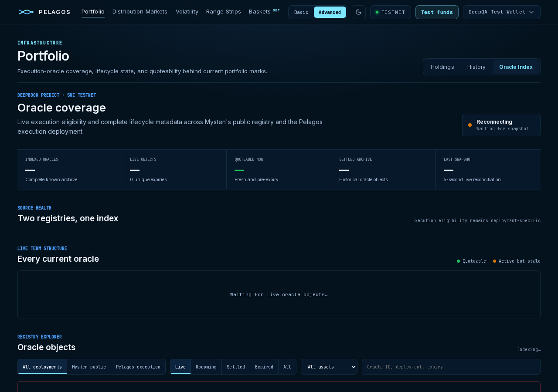Show Live oracle objects

click(x=180, y=367)
